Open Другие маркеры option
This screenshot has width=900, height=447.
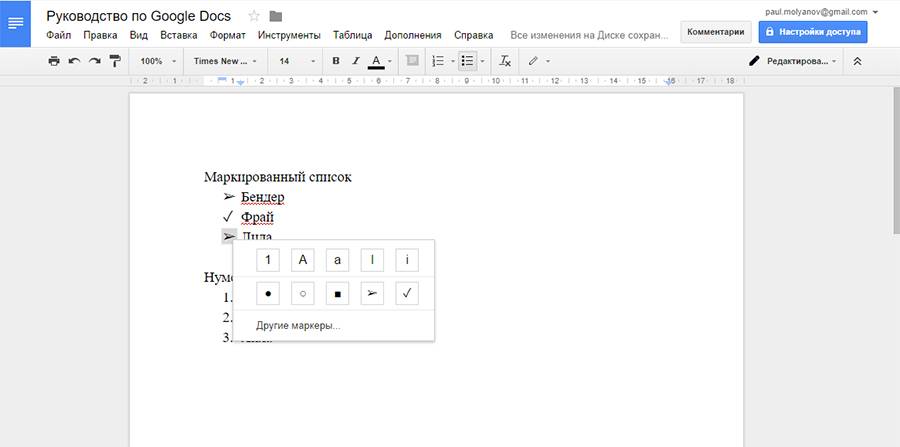coord(298,326)
